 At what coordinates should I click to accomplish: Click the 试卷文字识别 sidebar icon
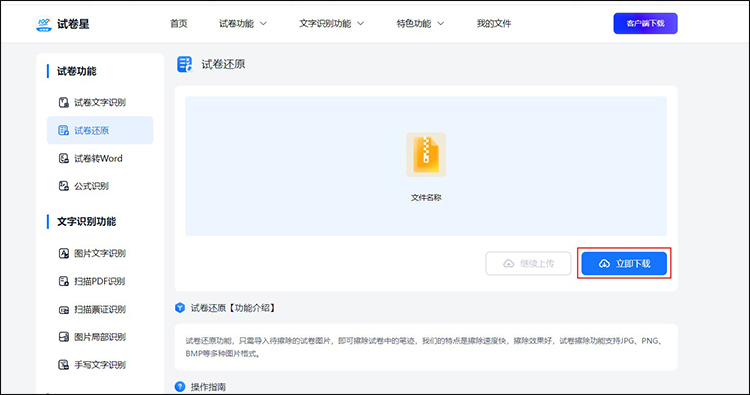(x=64, y=102)
